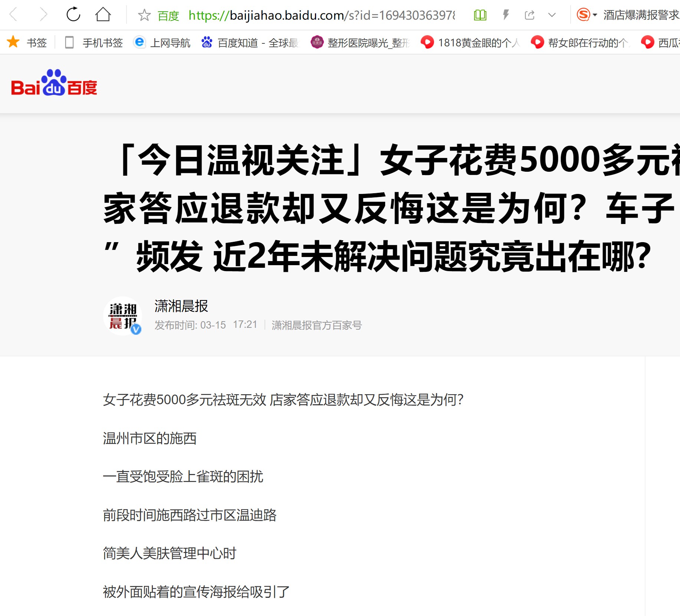The width and height of the screenshot is (680, 616).
Task: Open the 潇湘晨报 author name link
Action: click(x=181, y=306)
